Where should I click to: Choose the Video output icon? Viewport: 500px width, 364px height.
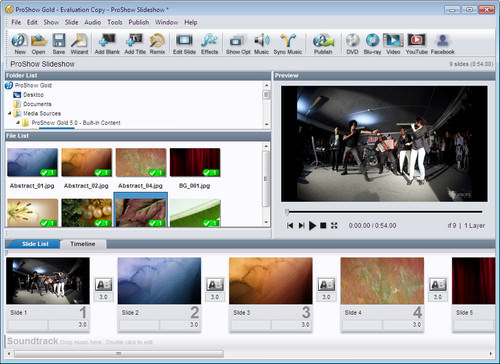(x=393, y=44)
